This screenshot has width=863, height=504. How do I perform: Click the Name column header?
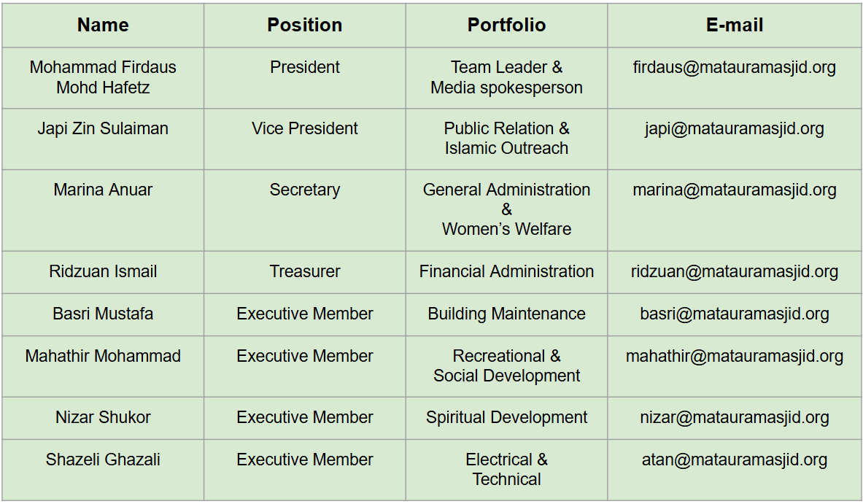[103, 26]
